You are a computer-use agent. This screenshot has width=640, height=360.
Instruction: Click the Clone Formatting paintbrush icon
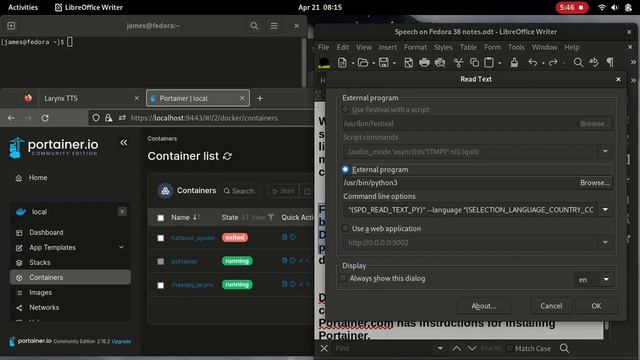click(514, 62)
